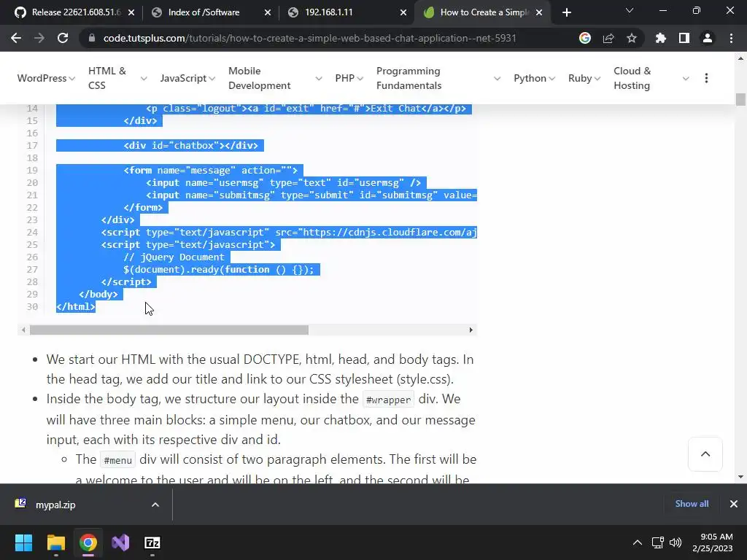Show hidden system tray icons
This screenshot has width=747, height=560.
638,542
